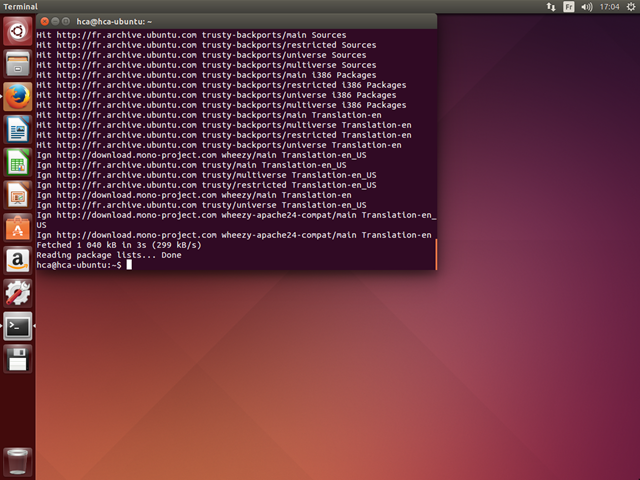The height and width of the screenshot is (480, 640).
Task: Click 'trusty-backports/restricted i386 Packages' line
Action: tap(221, 85)
